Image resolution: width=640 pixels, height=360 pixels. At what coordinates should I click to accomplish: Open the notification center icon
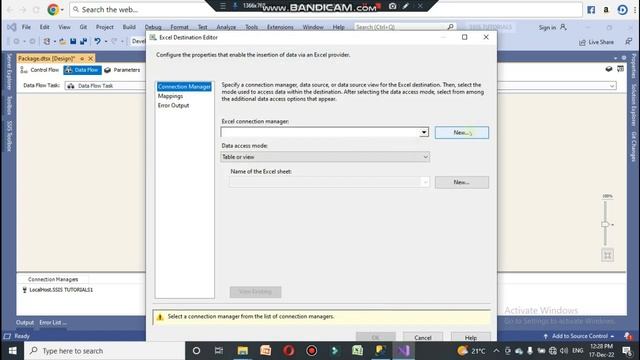tap(627, 351)
